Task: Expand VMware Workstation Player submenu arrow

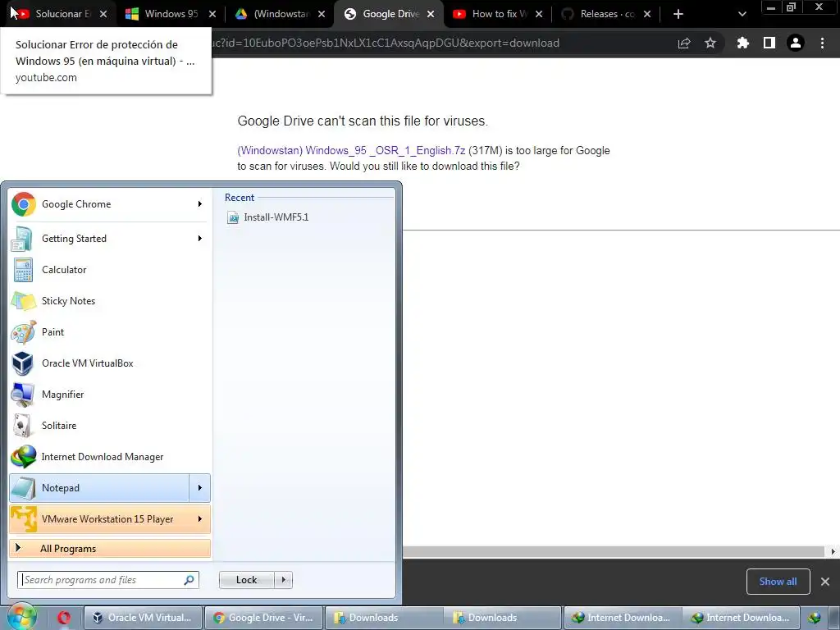Action: tap(200, 519)
